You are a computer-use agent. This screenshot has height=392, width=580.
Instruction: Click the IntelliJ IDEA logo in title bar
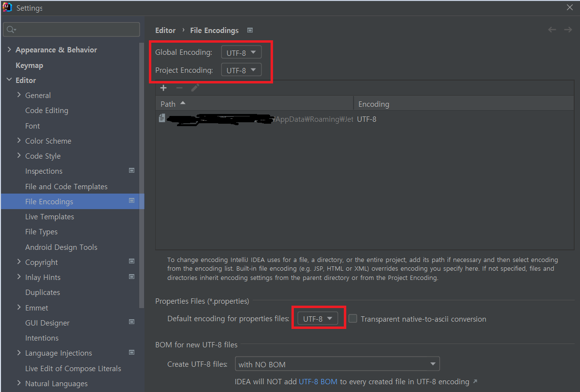pos(7,7)
